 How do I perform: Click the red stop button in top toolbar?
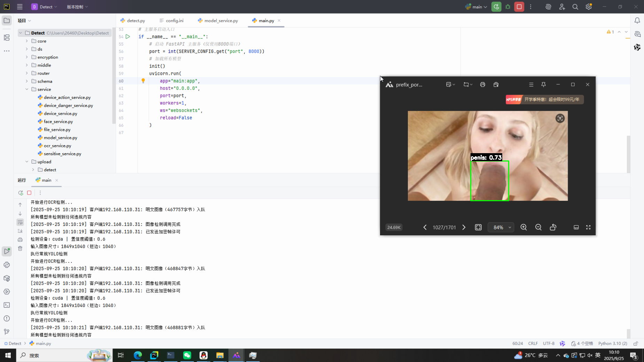[519, 7]
